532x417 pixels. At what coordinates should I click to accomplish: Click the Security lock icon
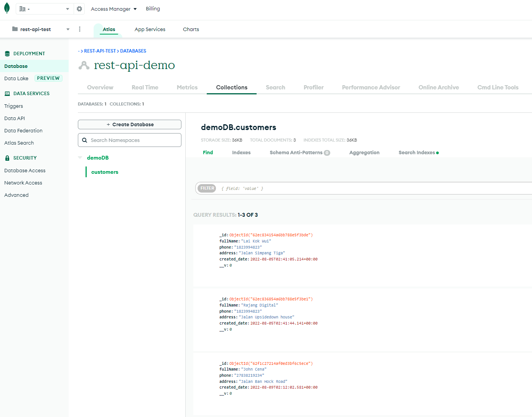7,158
